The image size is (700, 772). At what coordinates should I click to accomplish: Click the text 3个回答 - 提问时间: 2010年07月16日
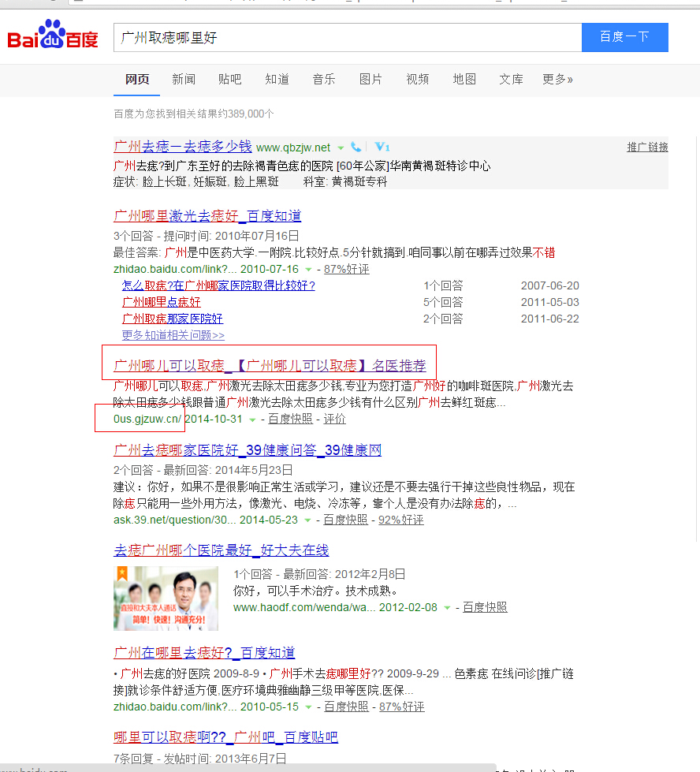(x=207, y=236)
